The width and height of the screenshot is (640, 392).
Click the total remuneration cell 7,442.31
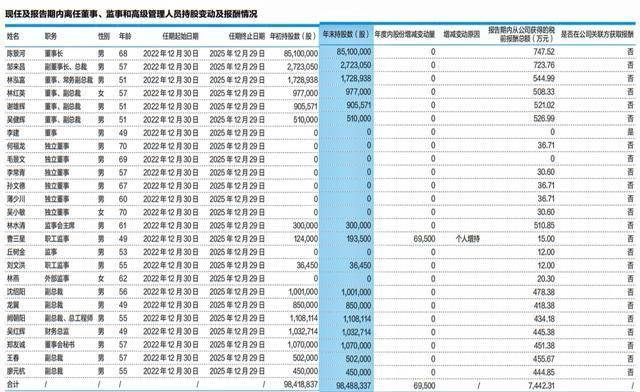click(541, 385)
